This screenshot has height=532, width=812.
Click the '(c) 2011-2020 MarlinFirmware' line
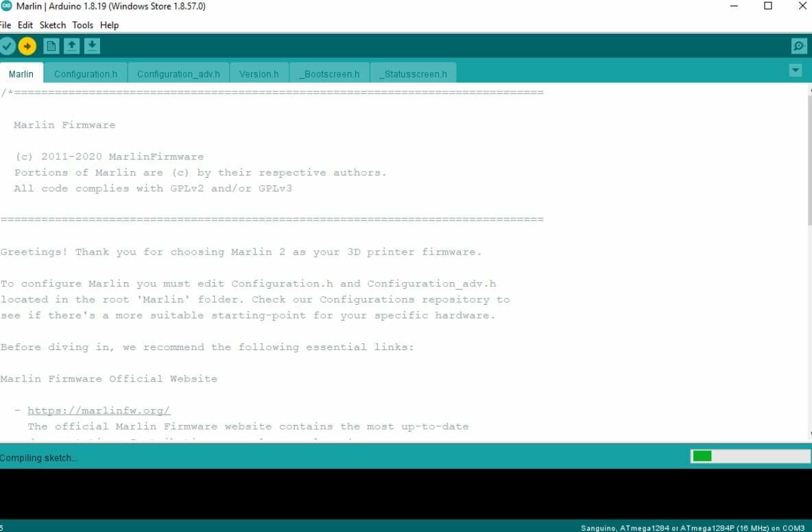point(109,157)
